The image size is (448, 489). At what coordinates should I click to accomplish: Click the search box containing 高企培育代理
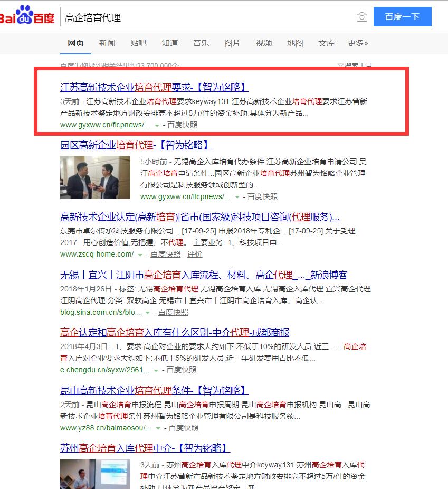[x=206, y=17]
